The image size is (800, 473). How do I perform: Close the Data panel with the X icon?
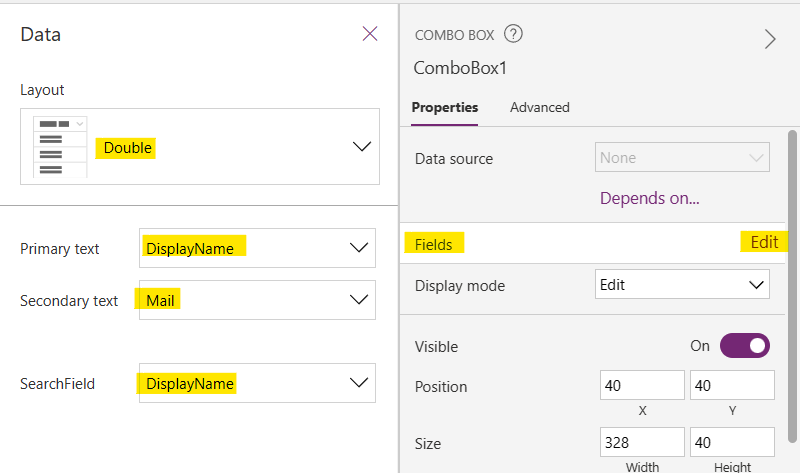click(369, 34)
